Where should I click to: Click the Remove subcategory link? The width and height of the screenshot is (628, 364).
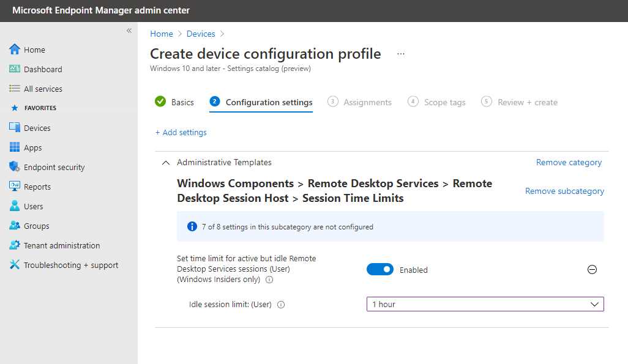[564, 190]
